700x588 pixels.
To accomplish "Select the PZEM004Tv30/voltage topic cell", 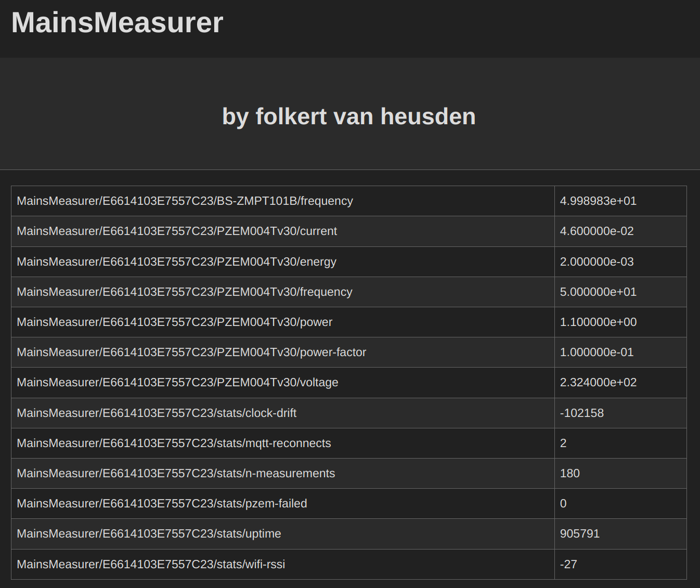I will pos(283,383).
